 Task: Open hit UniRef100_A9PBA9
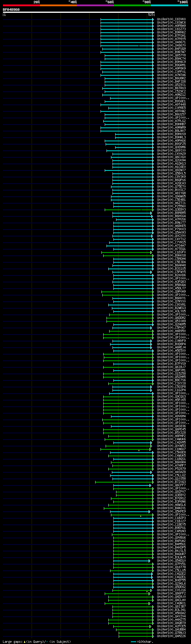pyautogui.click(x=171, y=26)
